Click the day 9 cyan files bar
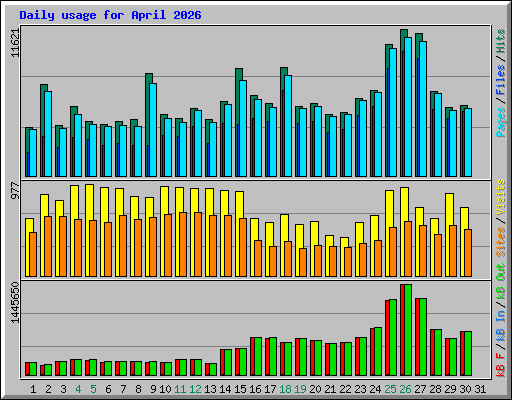Screen dimensions: 512x400 pos(153,130)
